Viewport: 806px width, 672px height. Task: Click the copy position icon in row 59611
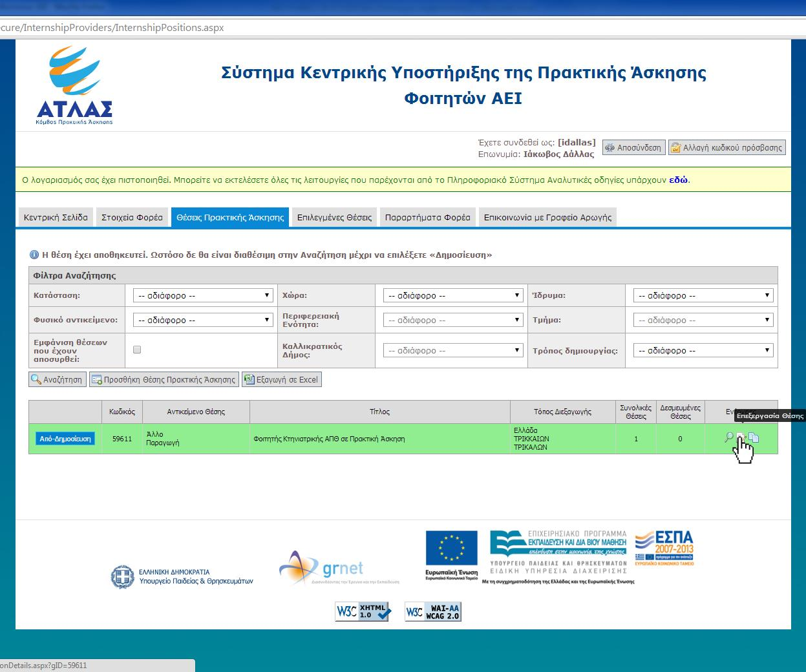[754, 437]
